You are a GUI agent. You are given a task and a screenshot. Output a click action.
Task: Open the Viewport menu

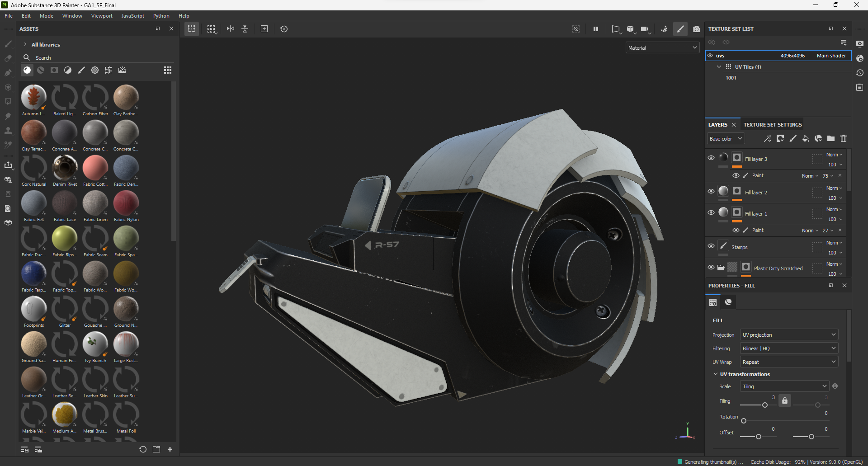(x=102, y=16)
